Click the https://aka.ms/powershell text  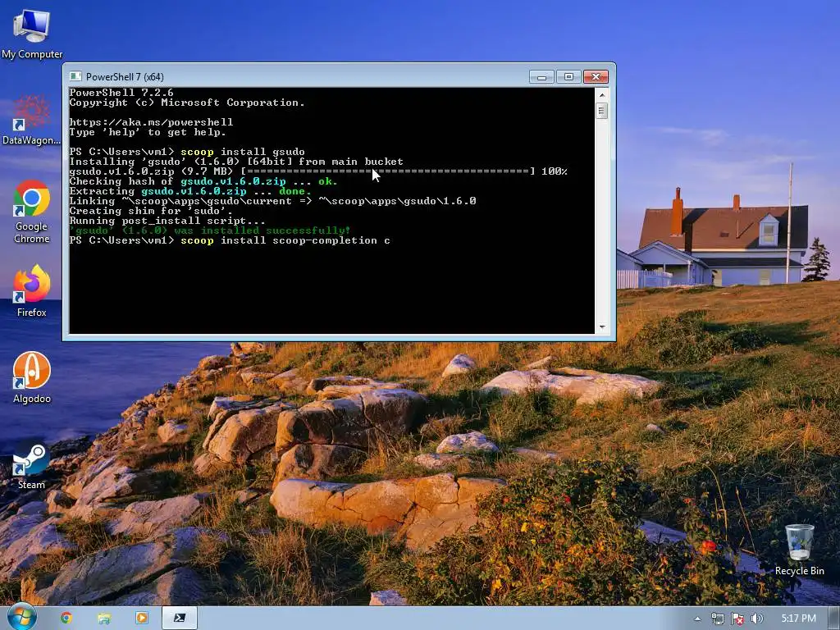pyautogui.click(x=151, y=122)
